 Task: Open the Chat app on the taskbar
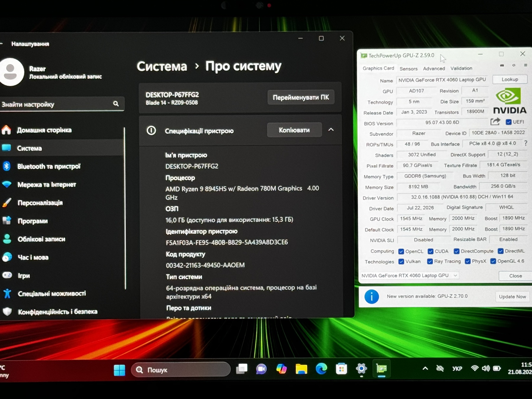(x=261, y=369)
